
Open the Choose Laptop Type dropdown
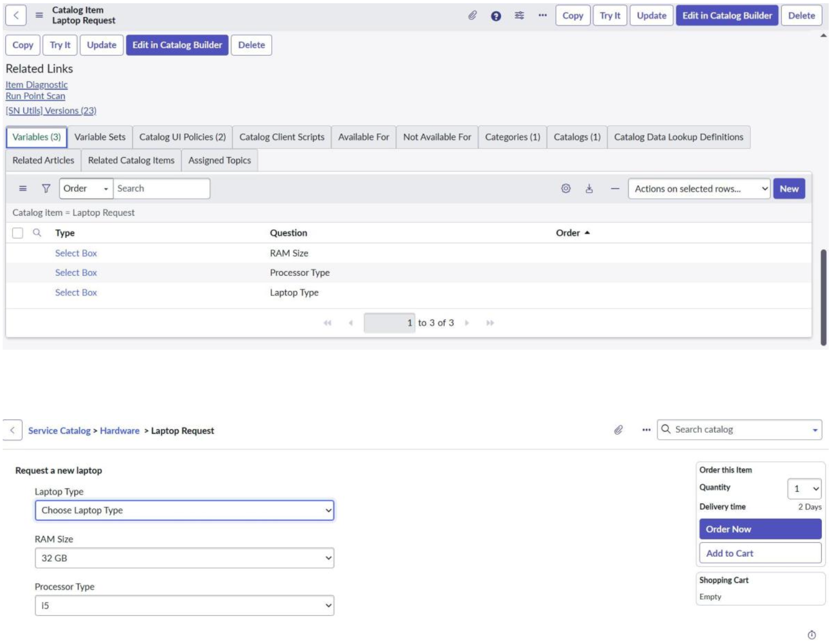click(184, 510)
